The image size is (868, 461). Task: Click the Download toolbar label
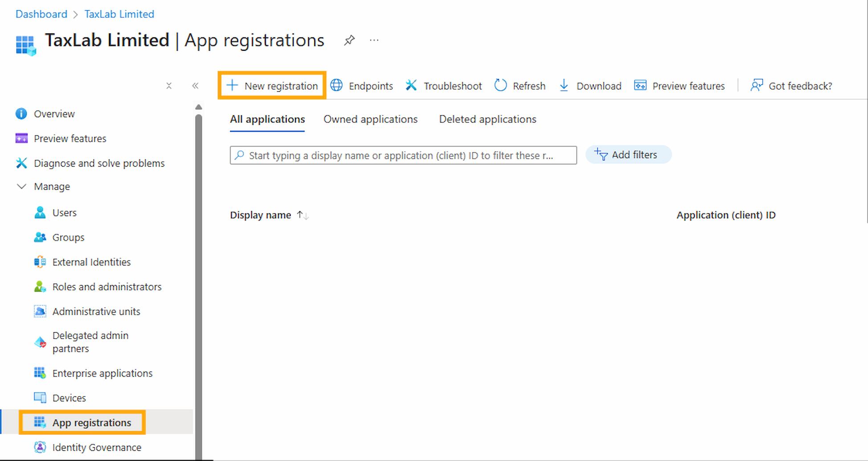pos(599,86)
